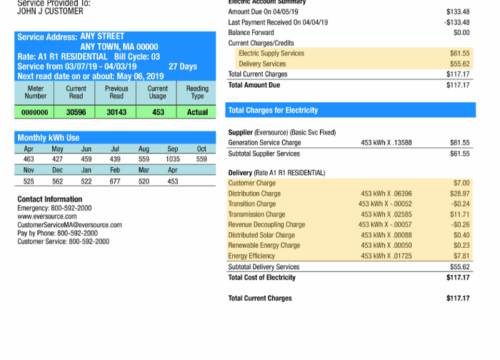Click the Balance Forward label
The height and width of the screenshot is (360, 500).
coord(251,33)
